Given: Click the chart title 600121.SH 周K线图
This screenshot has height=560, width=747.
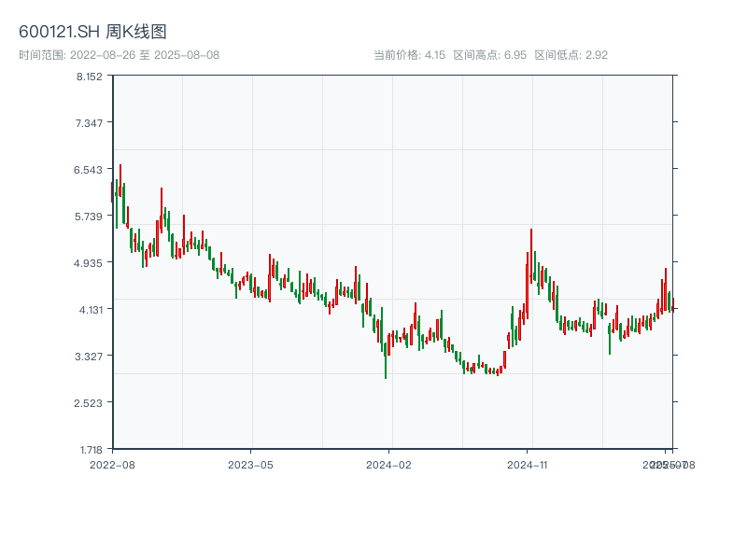Looking at the screenshot, I should [x=92, y=32].
